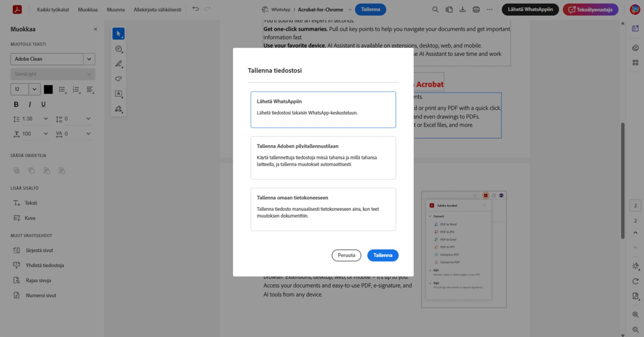Open the signature fill pen tool
Screen dimensions: 644x337
pyautogui.click(x=118, y=109)
